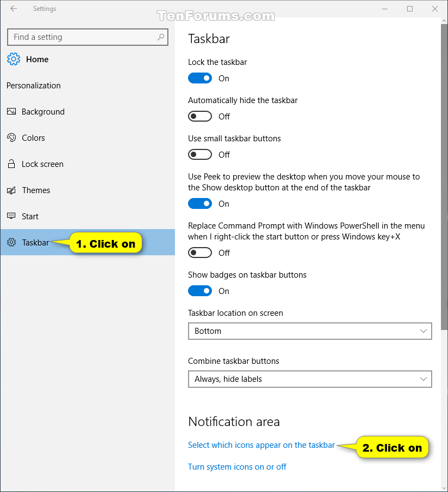Open Select which icons appear on the taskbar
The height and width of the screenshot is (492, 448).
(262, 445)
